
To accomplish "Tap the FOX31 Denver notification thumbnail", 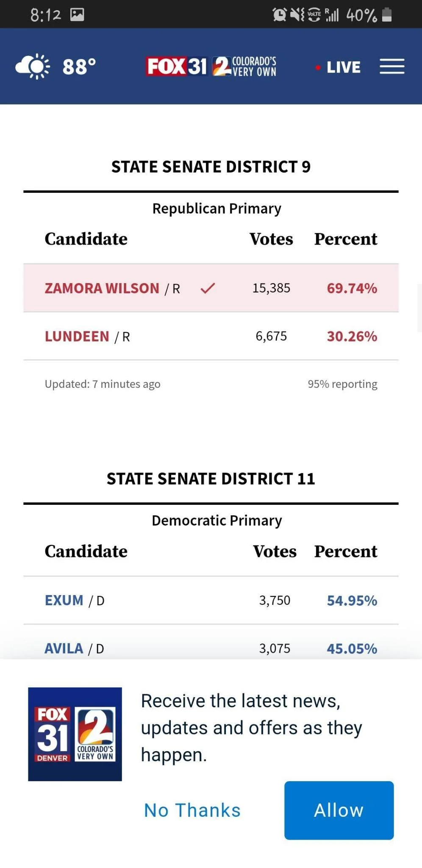I will 75,734.
